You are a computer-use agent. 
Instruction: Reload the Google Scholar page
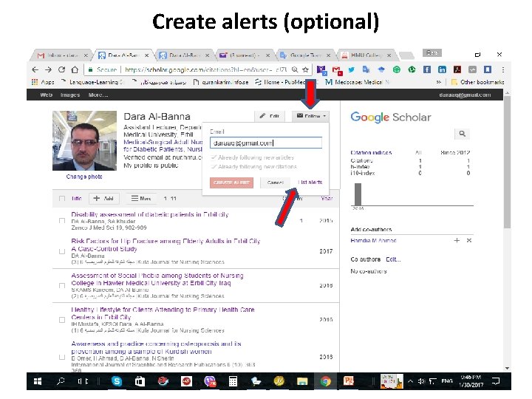pyautogui.click(x=61, y=69)
